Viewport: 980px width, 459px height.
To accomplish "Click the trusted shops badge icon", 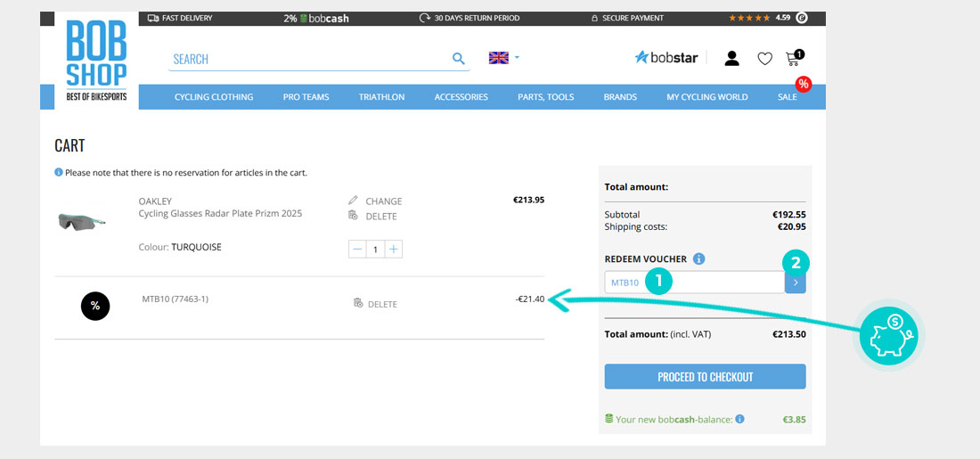I will [x=801, y=18].
